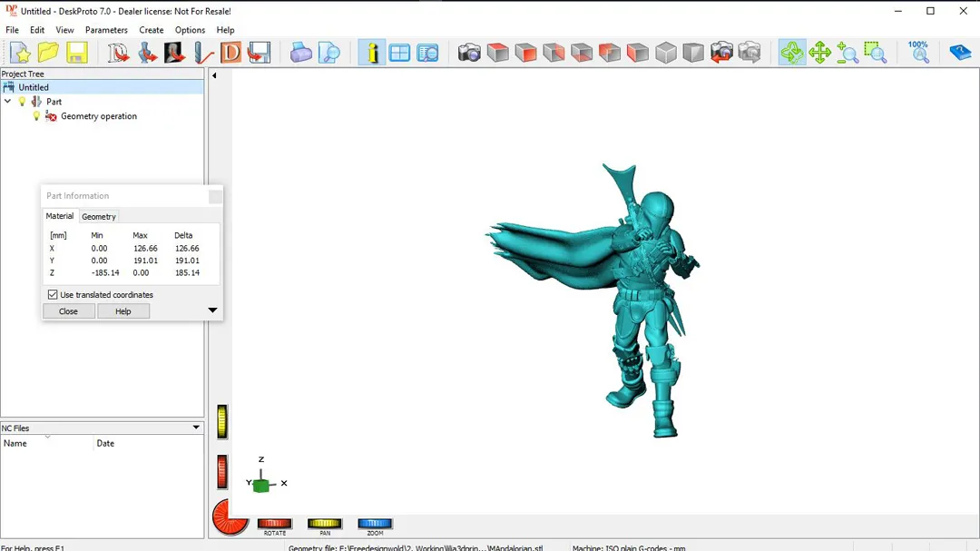Viewport: 980px width, 551px height.
Task: Select the dark gray cube view
Action: tap(693, 54)
